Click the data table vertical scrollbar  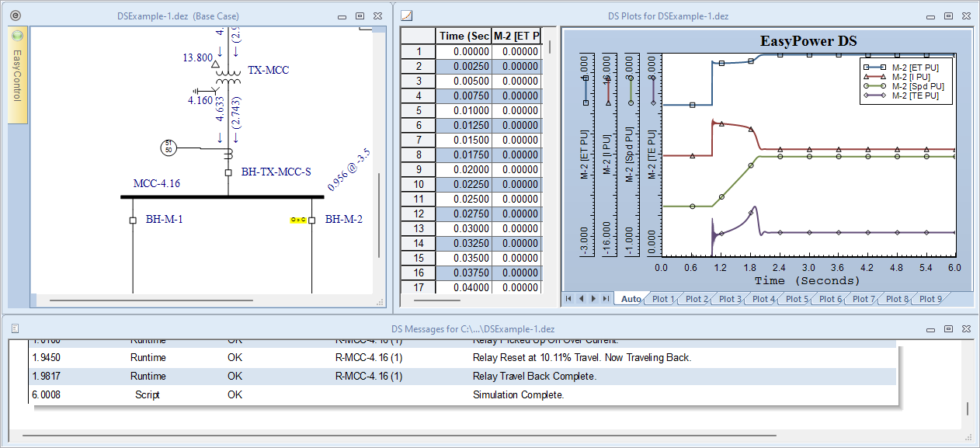click(x=551, y=48)
